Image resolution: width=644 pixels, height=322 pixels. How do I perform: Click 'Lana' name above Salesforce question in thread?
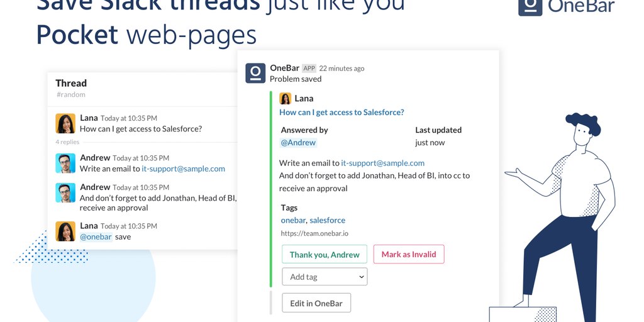coord(89,118)
